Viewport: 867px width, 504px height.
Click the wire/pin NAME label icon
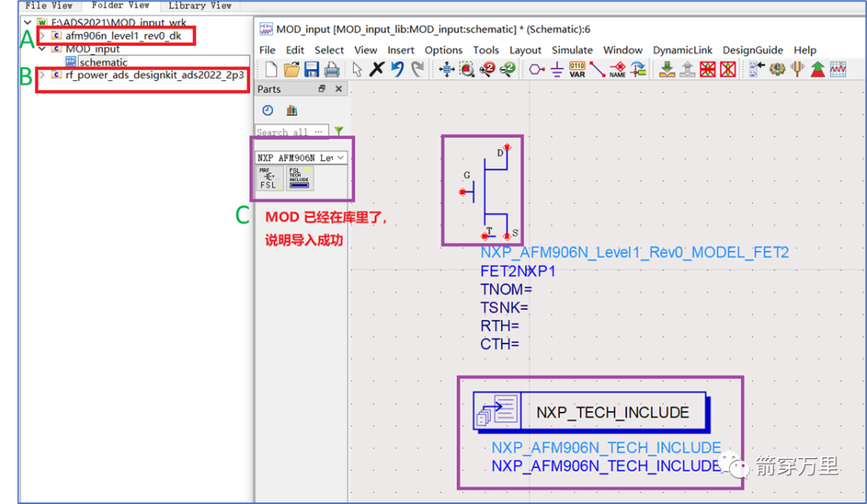617,70
